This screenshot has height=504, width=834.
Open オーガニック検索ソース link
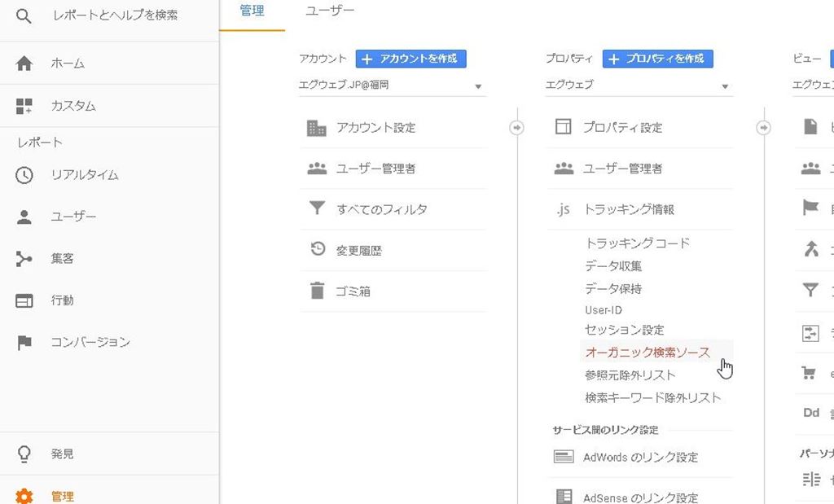647,353
